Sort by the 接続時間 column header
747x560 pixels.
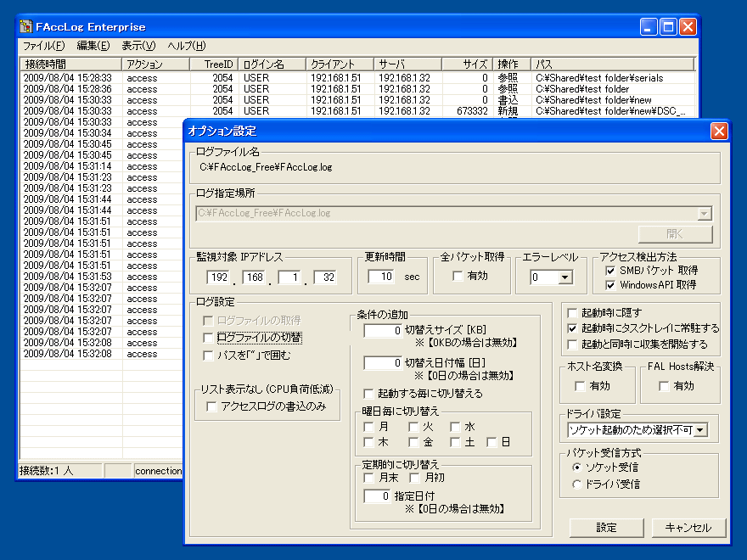[x=70, y=64]
